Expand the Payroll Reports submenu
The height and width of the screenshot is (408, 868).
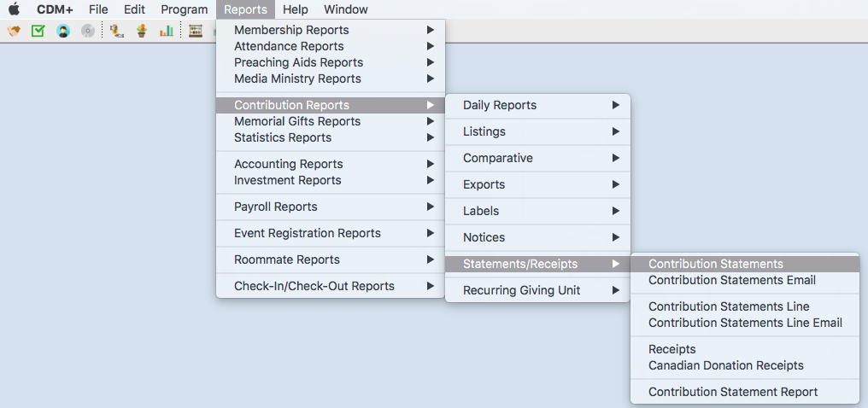click(331, 207)
